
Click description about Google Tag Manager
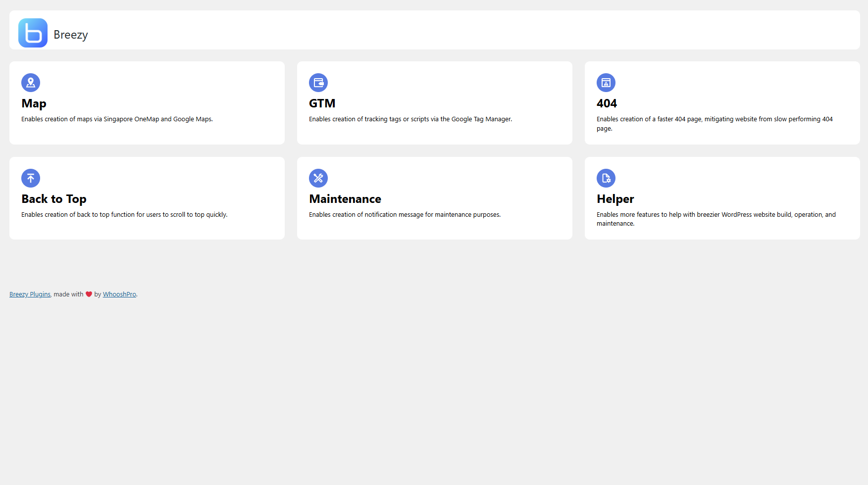(x=410, y=119)
